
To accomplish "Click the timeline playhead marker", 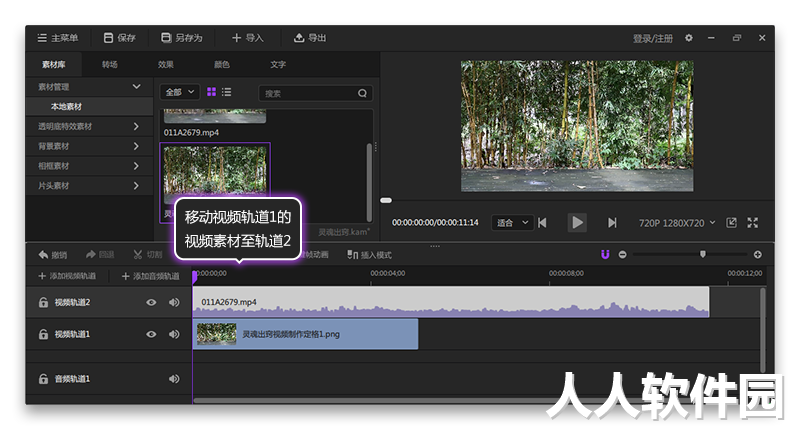I will [195, 277].
